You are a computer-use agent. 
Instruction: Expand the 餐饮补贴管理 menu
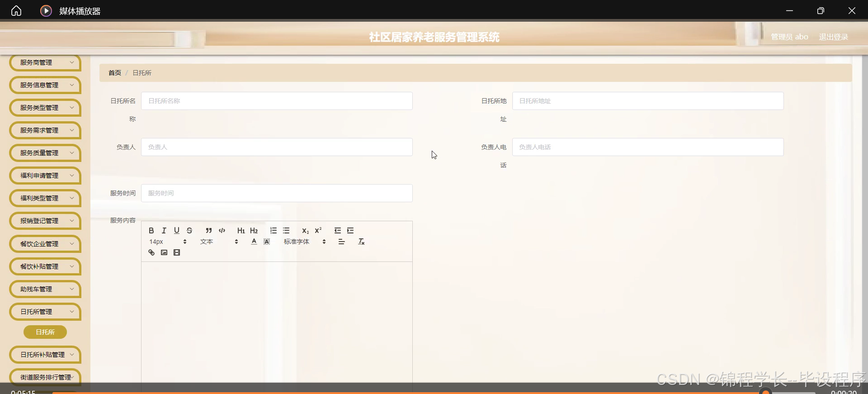coord(45,266)
